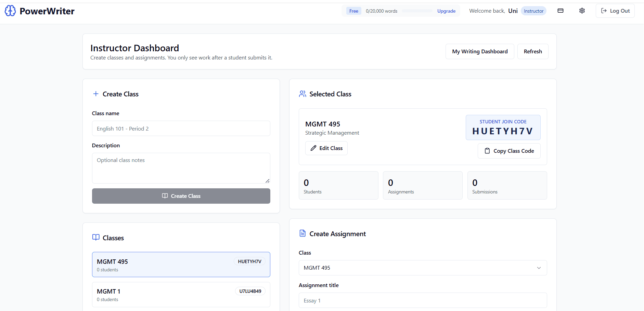Click the card icon beside Instructor badge
This screenshot has width=644, height=311.
pos(561,11)
